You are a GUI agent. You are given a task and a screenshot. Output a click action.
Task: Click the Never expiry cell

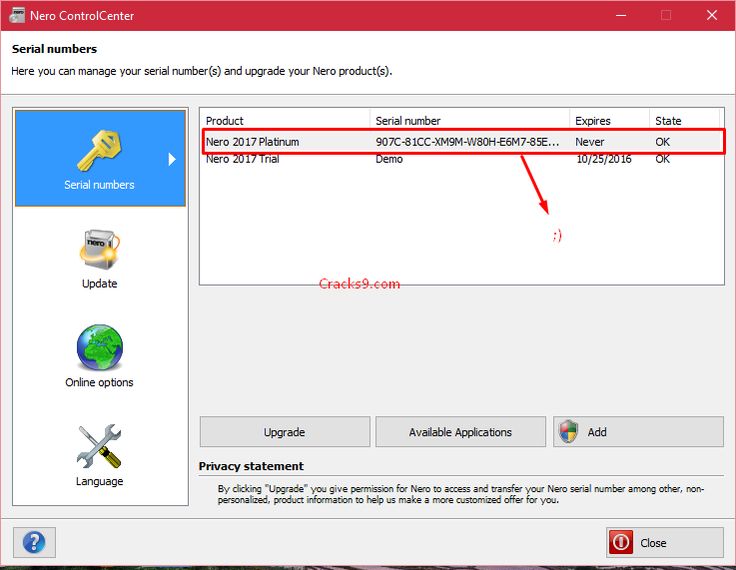coord(590,142)
